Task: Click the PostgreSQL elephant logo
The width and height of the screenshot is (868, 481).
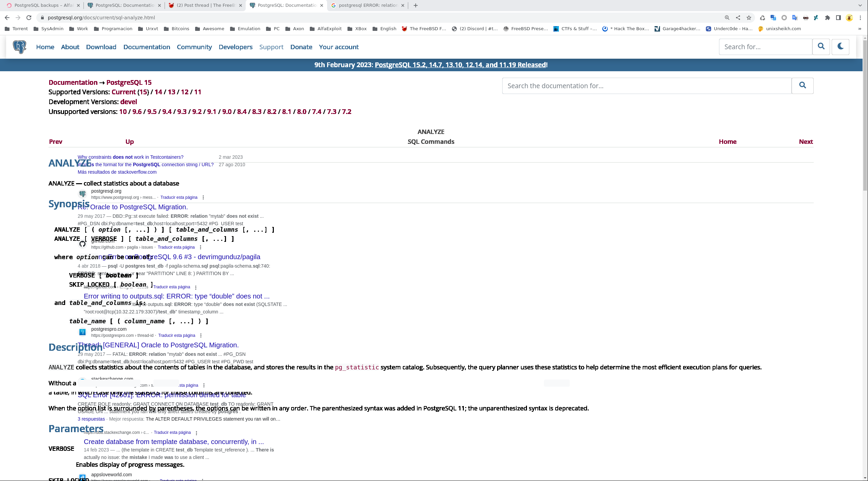Action: [x=20, y=47]
